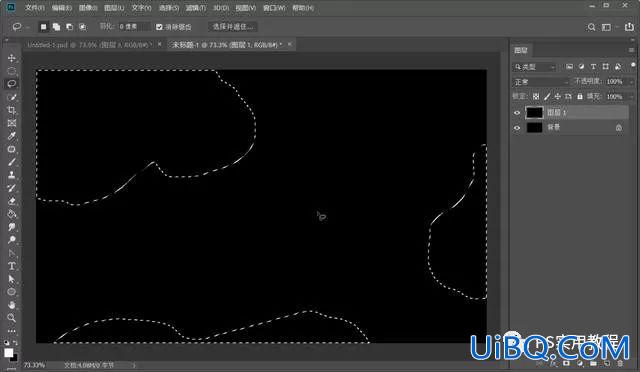Click the 图层 1 layer thumbnail
The height and width of the screenshot is (372, 640).
[x=534, y=112]
